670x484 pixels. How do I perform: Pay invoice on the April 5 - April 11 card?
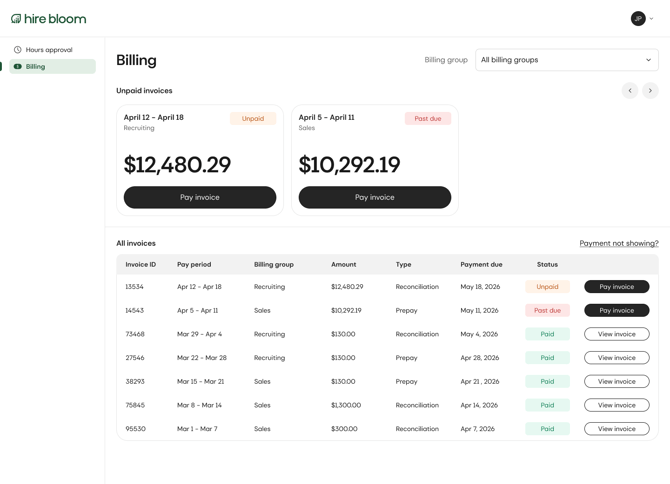coord(375,197)
